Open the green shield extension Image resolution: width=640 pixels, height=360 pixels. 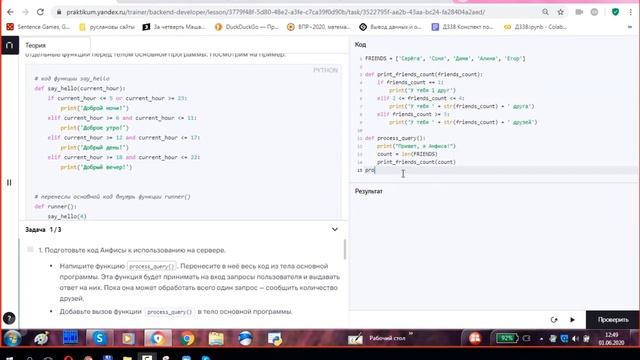pyautogui.click(x=615, y=12)
